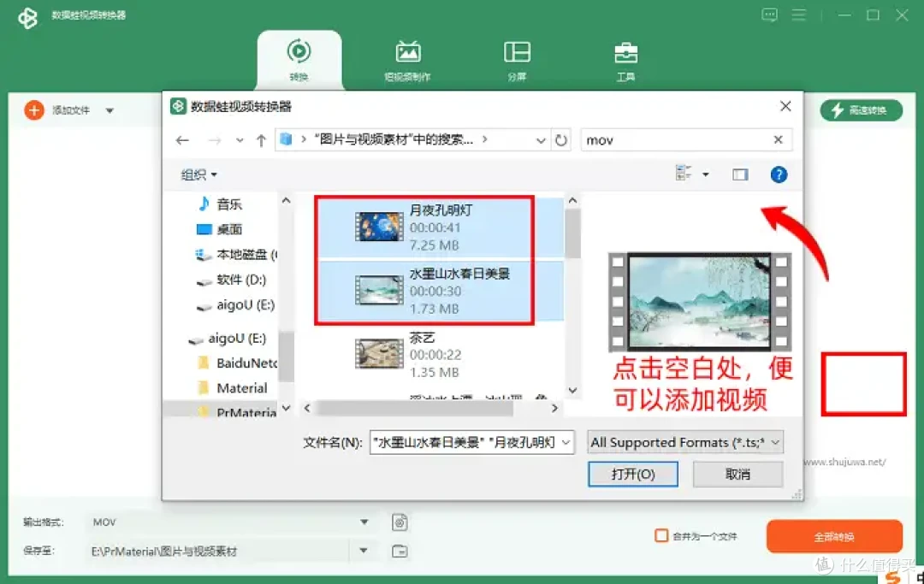Go back in the file dialog
924x584 pixels.
click(x=183, y=140)
